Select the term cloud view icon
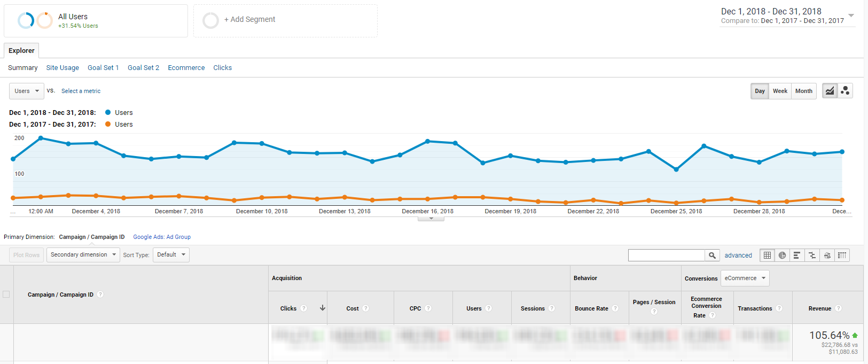 click(x=827, y=255)
